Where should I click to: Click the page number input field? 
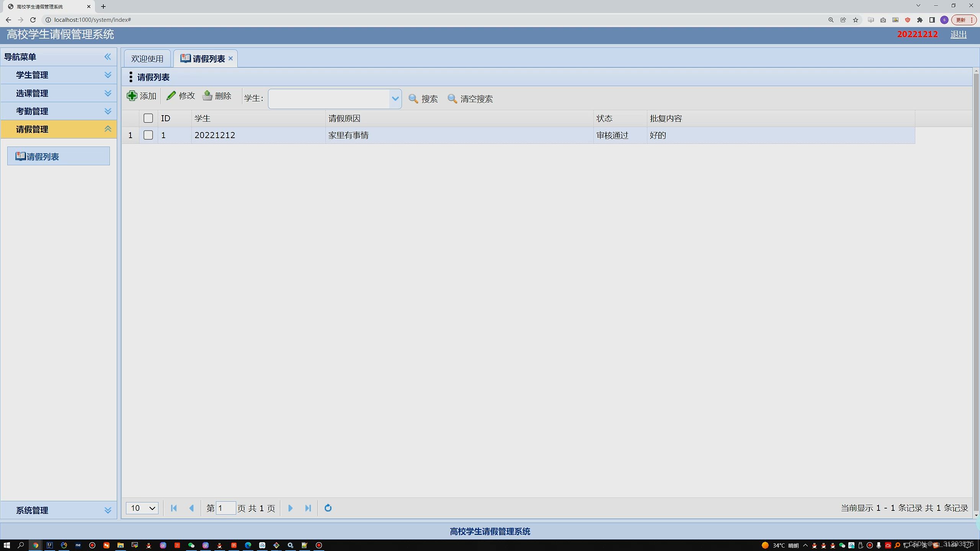coord(225,508)
